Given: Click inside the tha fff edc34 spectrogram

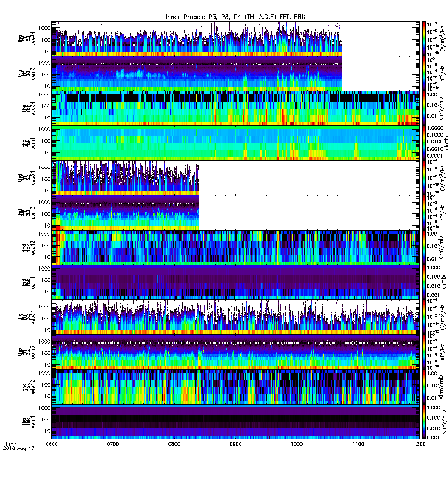Looking at the screenshot, I should click(x=235, y=38).
